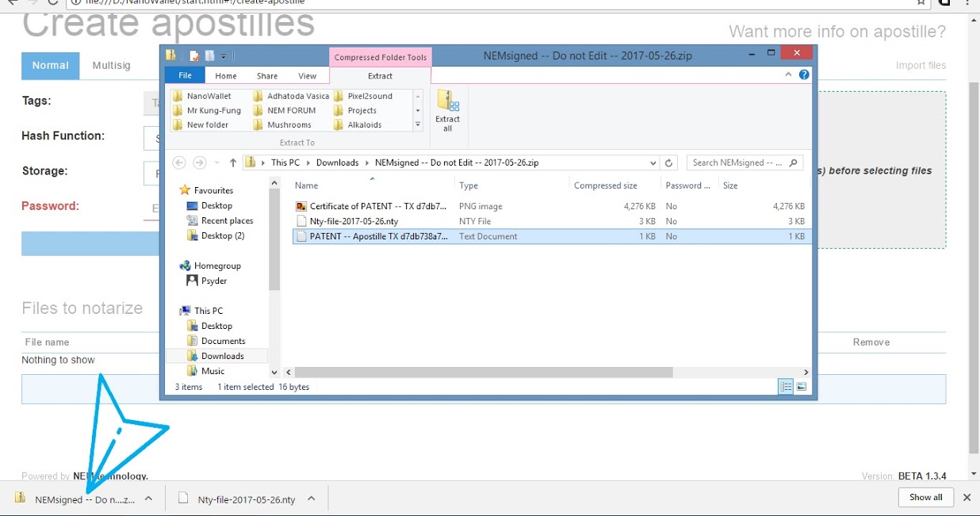Select Projects extract destination folder

coord(355,110)
